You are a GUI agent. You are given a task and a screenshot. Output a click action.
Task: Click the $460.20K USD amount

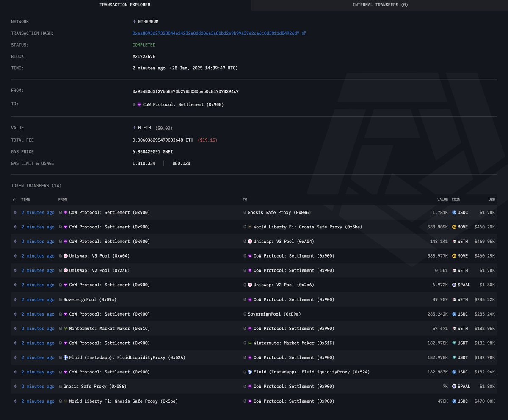(x=484, y=227)
